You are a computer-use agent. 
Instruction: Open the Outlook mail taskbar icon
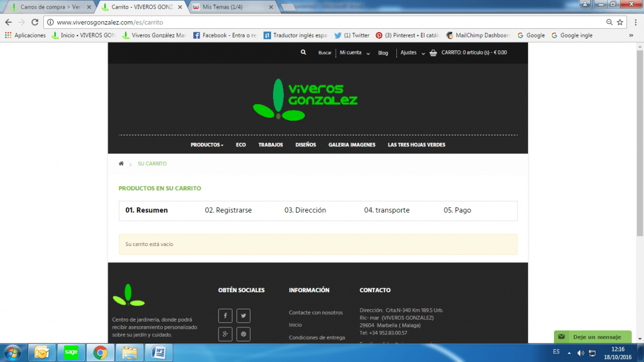(42, 353)
